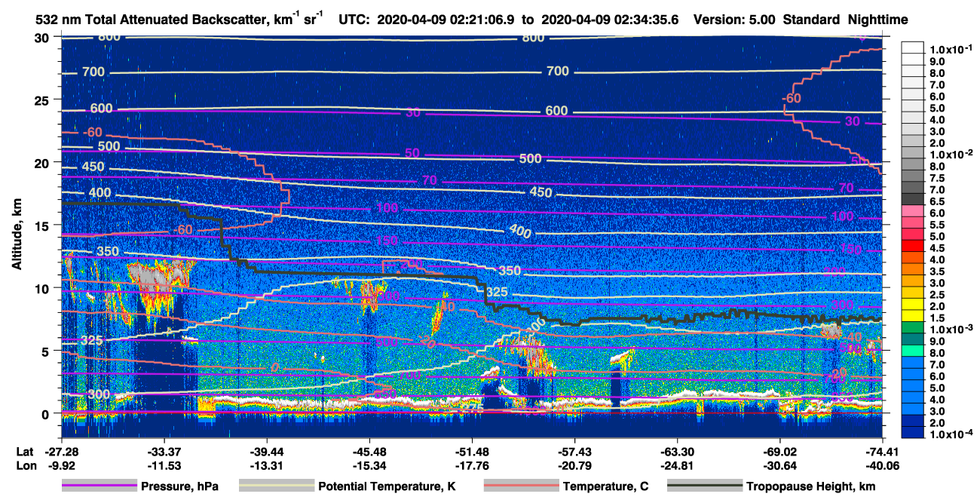Click longitude value -15.34
Image resolution: width=980 pixels, height=503 pixels.
(x=369, y=465)
